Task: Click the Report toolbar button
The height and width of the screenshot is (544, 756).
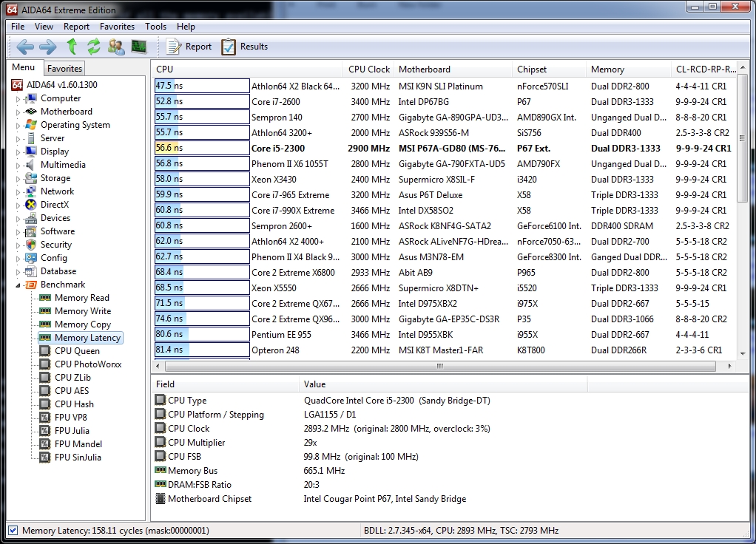Action: point(189,47)
